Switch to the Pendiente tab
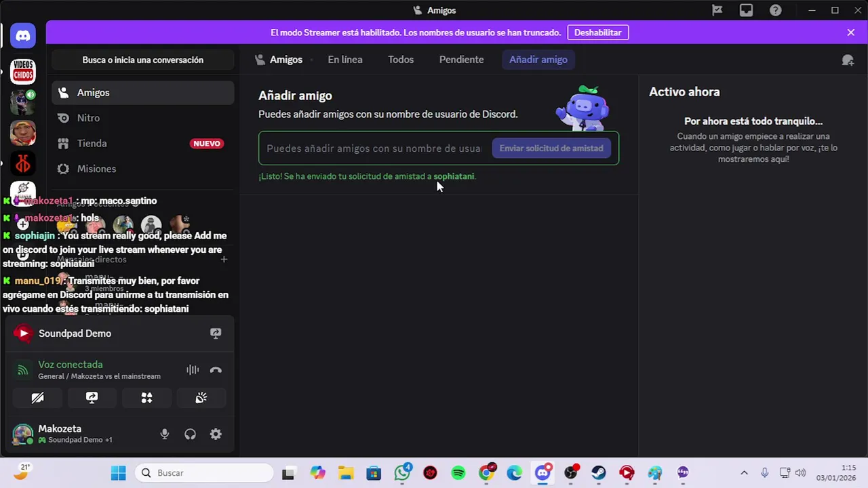868x488 pixels. click(x=461, y=60)
